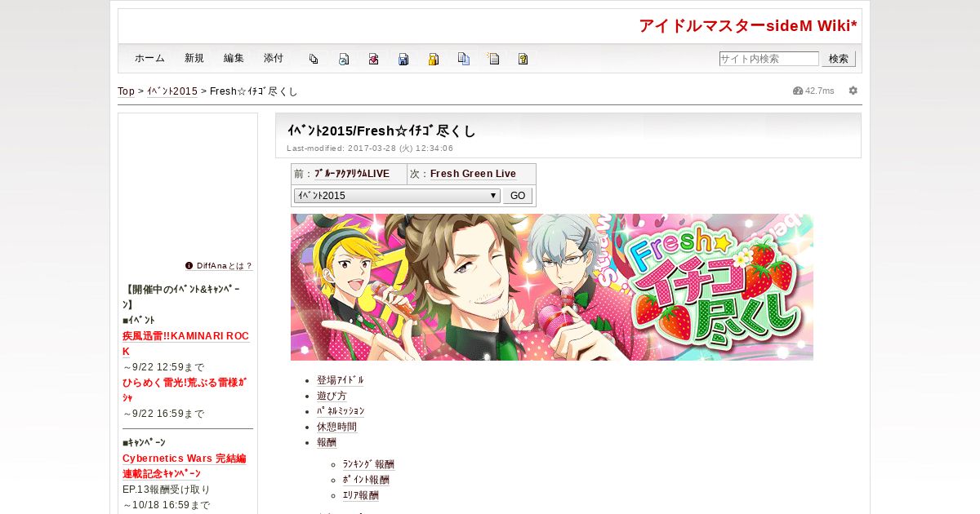The height and width of the screenshot is (514, 980).
Task: Open the 添付 menu item
Action: 274,59
